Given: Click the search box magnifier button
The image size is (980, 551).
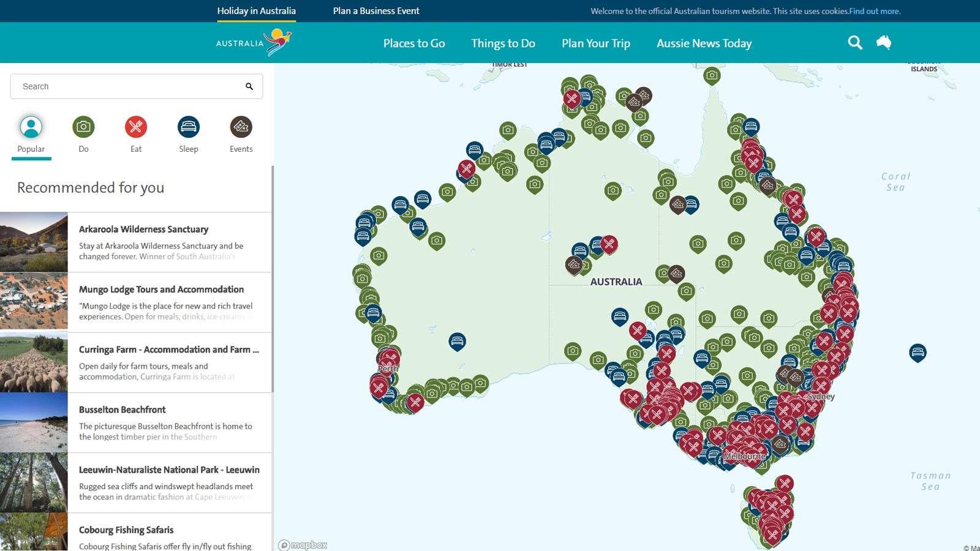Looking at the screenshot, I should pos(249,86).
